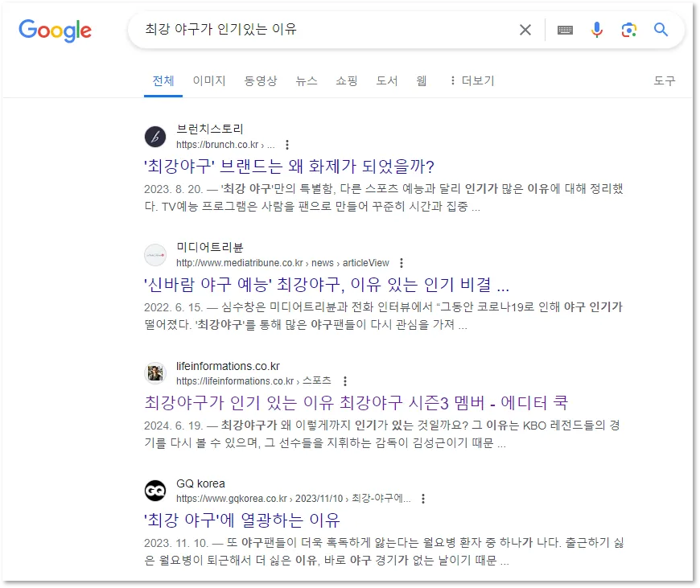Screen dimensions: 700x588
Task: Click the 도구 search tools button
Action: [x=664, y=80]
